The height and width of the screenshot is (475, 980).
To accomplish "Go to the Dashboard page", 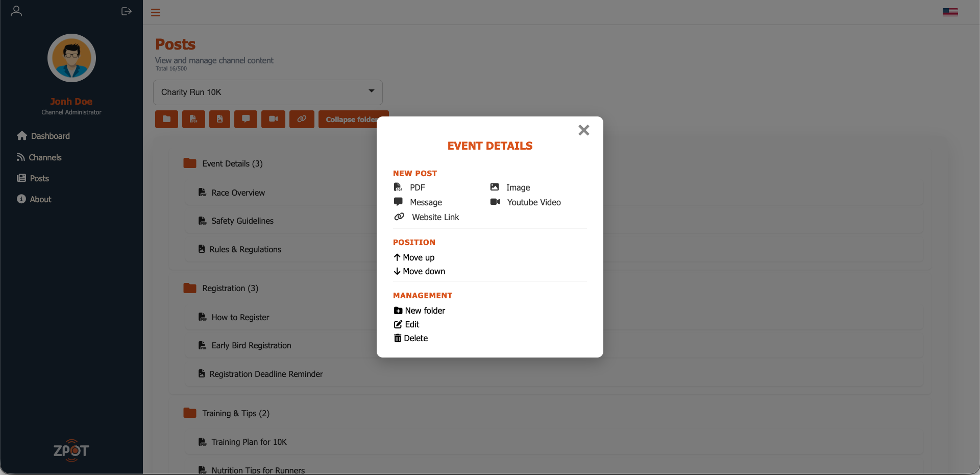I will 50,136.
